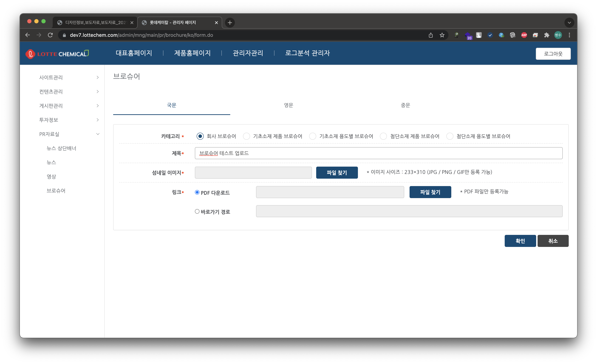597x364 pixels.
Task: Click the 로그아웃 button
Action: coord(553,54)
